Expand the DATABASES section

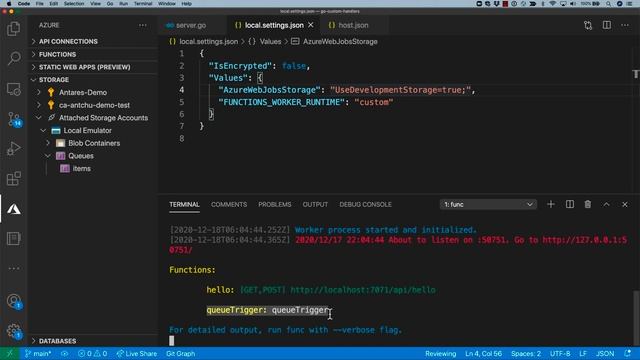click(93, 341)
